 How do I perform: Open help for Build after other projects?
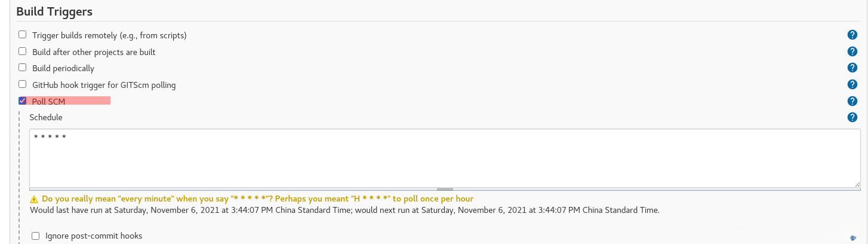[x=852, y=52]
